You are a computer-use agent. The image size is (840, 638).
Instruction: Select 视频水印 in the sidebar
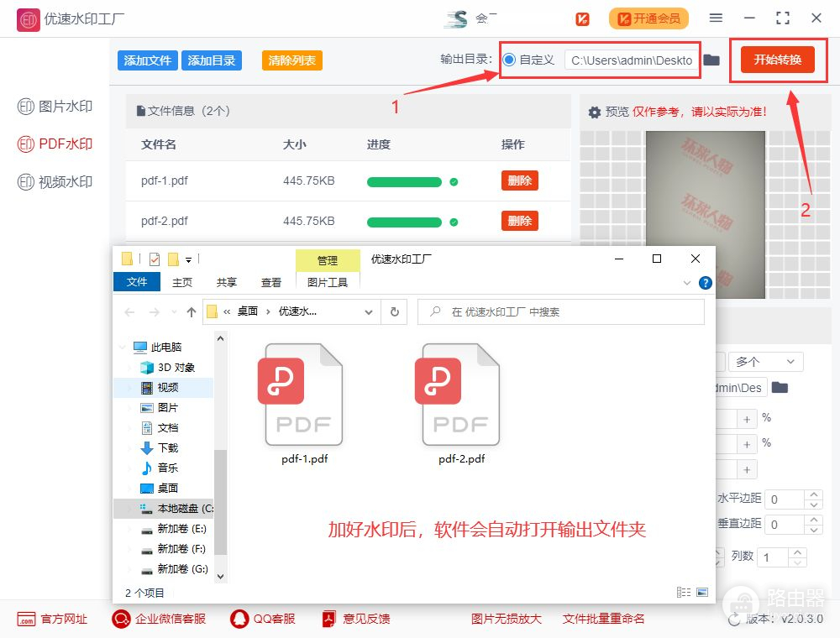tap(55, 182)
